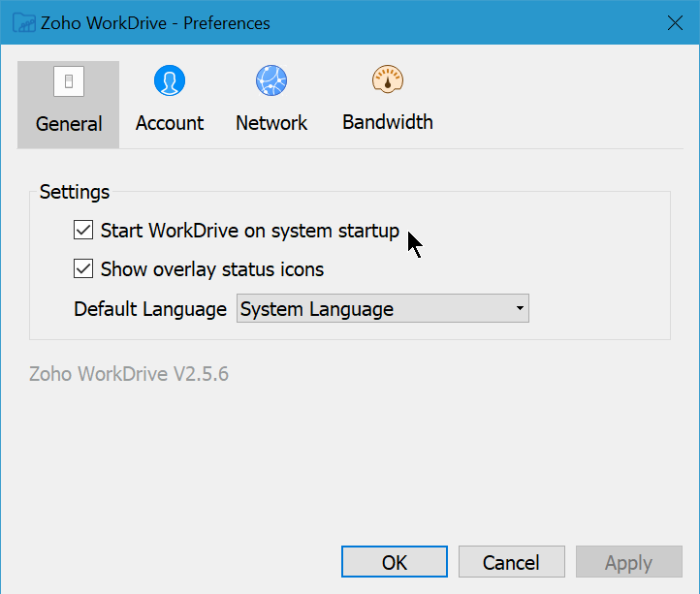The image size is (700, 594).
Task: Click the Zoho WorkDrive title bar icon
Action: point(24,22)
